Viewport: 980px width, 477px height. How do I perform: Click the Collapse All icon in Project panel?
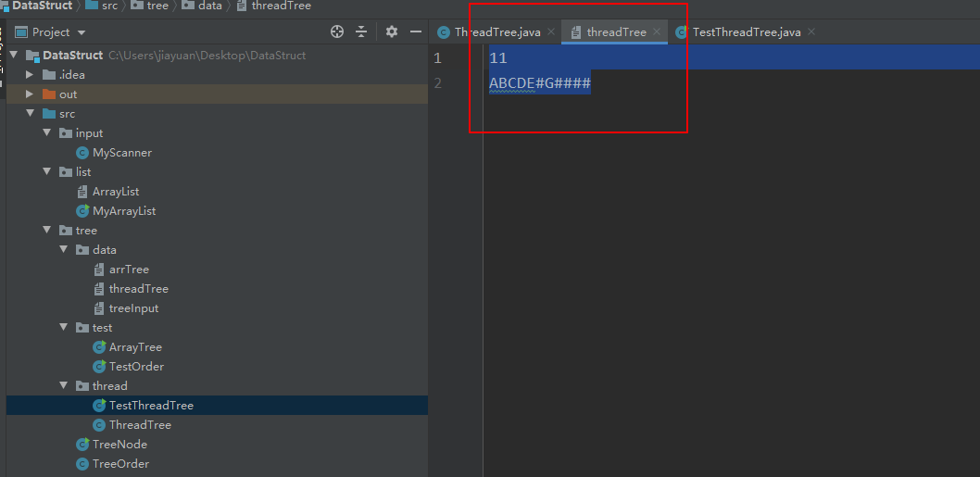point(361,31)
